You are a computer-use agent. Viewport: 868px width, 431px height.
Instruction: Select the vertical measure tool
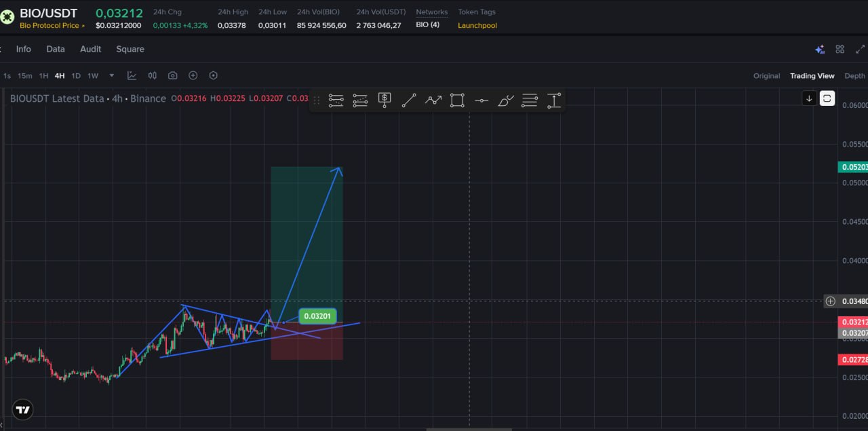coord(554,100)
